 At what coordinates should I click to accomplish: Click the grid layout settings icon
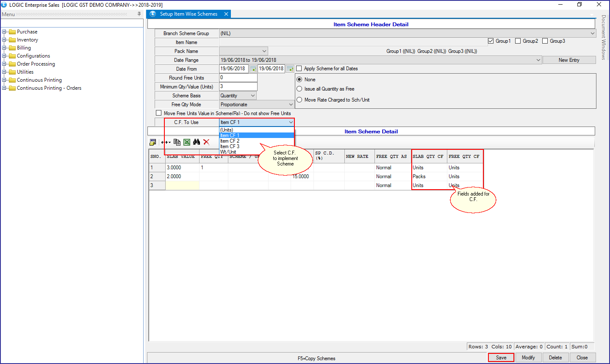(x=153, y=142)
